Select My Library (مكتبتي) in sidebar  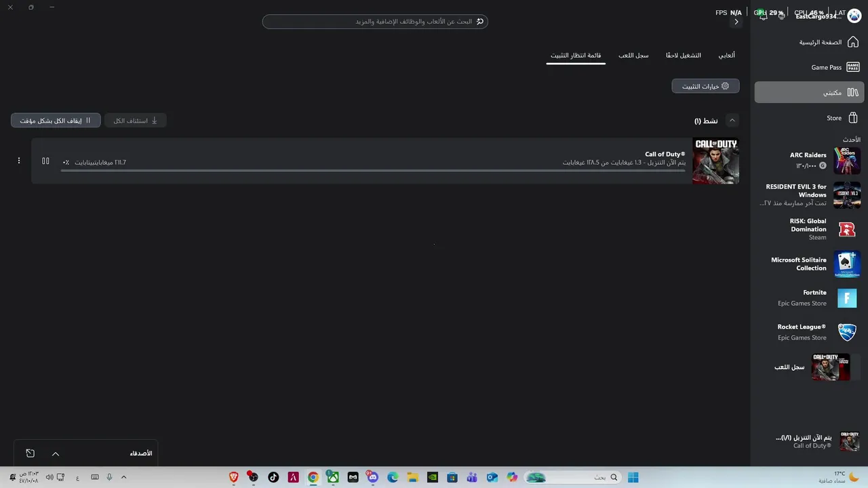coord(809,92)
